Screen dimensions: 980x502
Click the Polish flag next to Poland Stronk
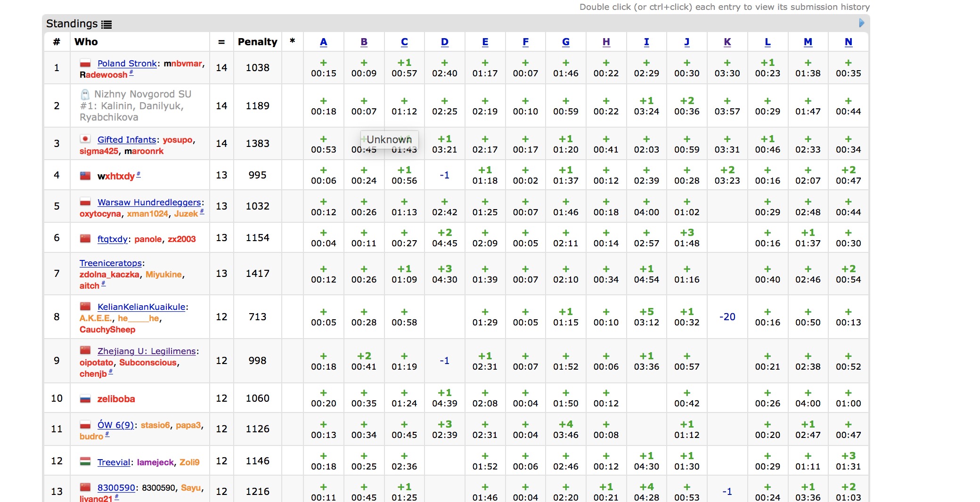coord(85,64)
